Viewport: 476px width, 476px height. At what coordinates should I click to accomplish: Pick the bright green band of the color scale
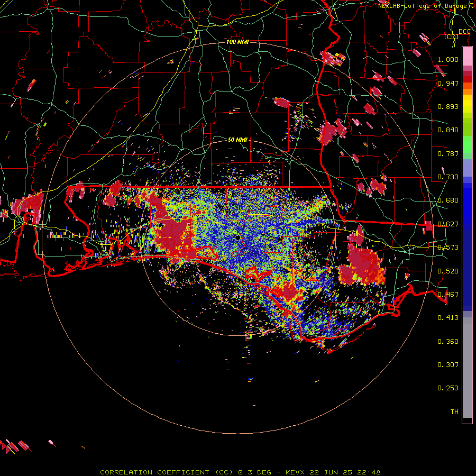point(467,144)
